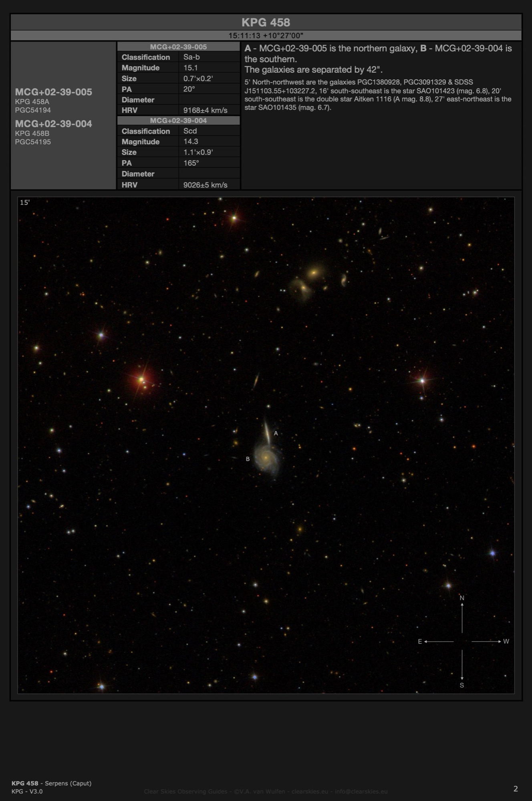Click the face-on spiral galaxy marked B
Screen dimensions: 532x801
tap(266, 458)
